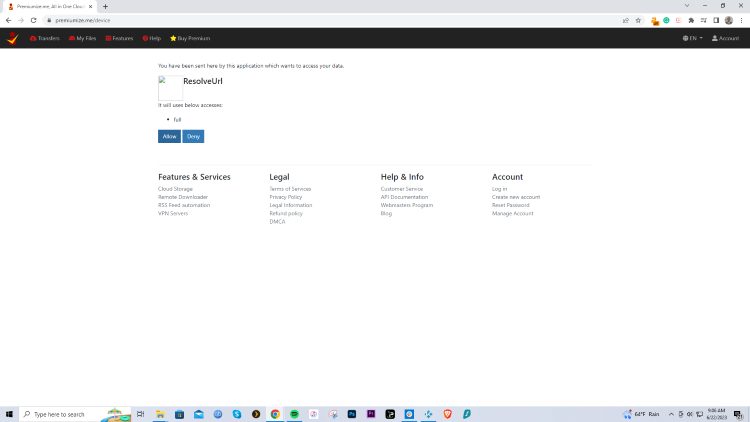Open the Cloud Storage footer link

(x=175, y=189)
